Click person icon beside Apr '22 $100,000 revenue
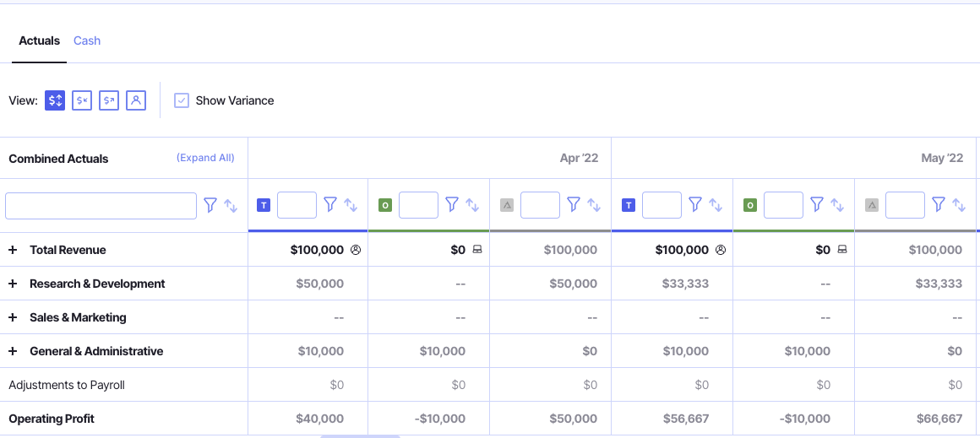The height and width of the screenshot is (438, 980). click(356, 250)
